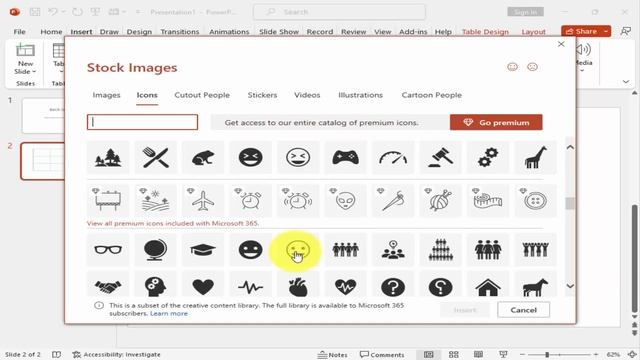Open the Transitions ribbon tab
This screenshot has width=640, height=360.
[x=180, y=31]
